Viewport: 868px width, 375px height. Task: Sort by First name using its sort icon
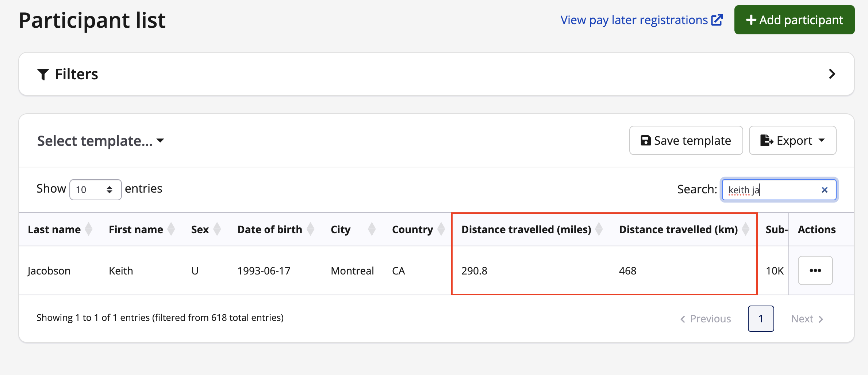click(x=171, y=229)
